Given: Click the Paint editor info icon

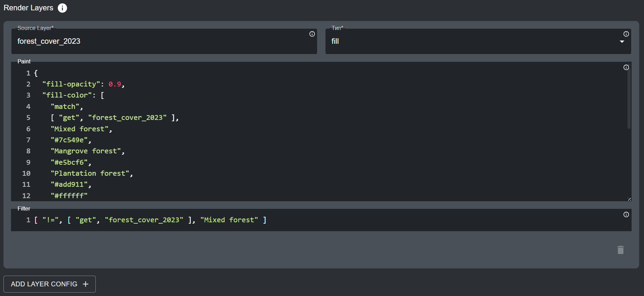Looking at the screenshot, I should 626,68.
